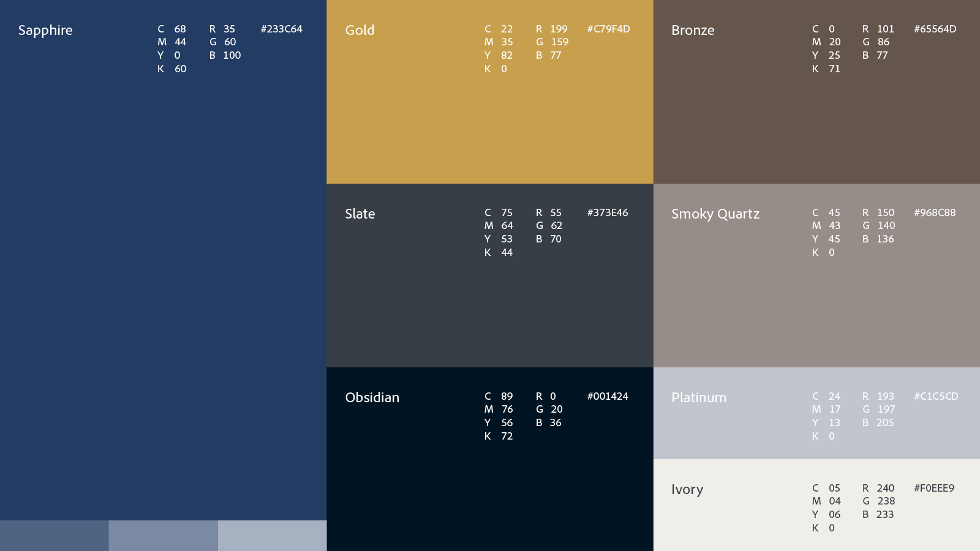
Task: Click Sapphire's C 68 value
Action: pos(172,29)
